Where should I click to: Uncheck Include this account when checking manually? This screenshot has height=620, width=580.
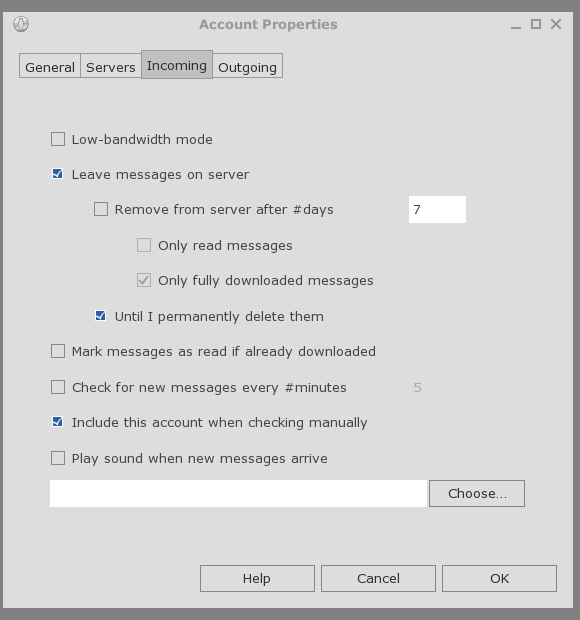[58, 422]
